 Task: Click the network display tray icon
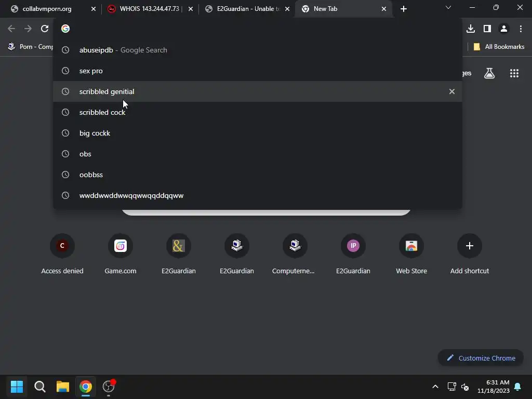[451, 387]
